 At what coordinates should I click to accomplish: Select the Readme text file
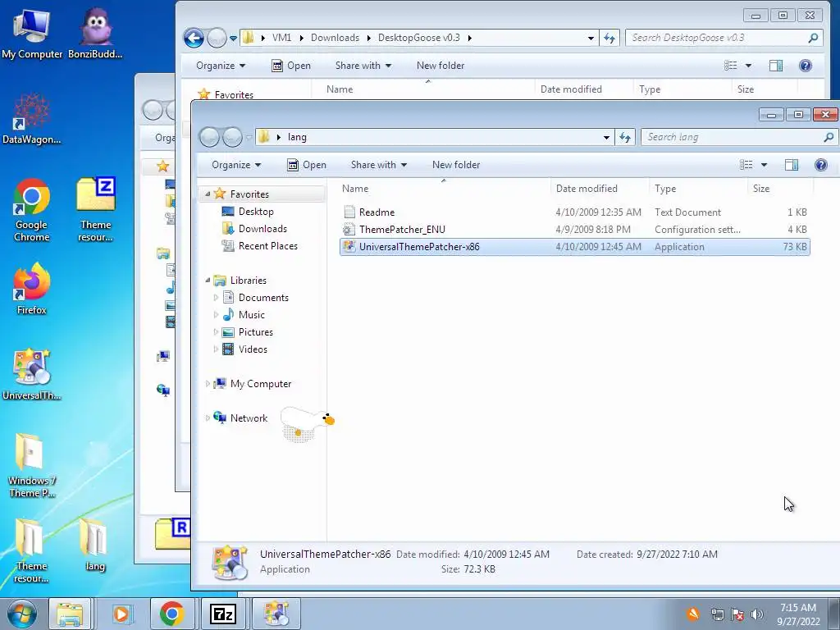click(x=574, y=212)
